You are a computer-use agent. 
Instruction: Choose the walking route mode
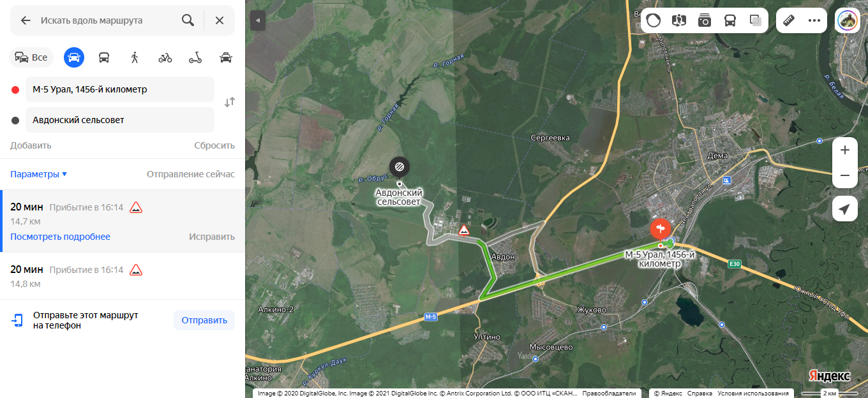click(135, 57)
